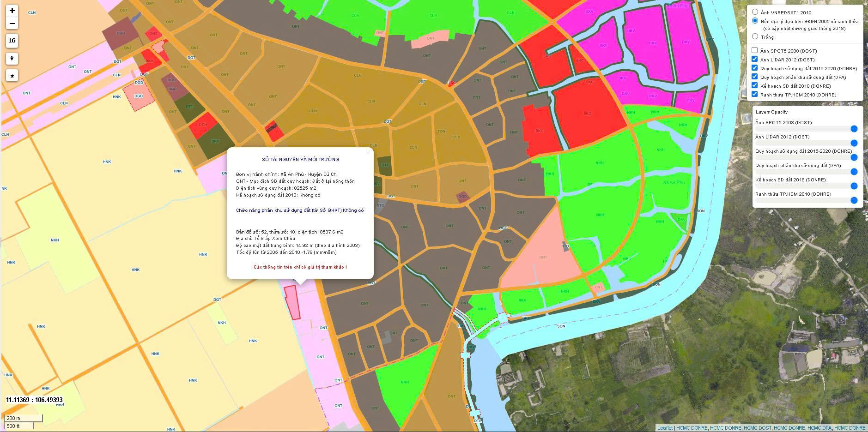This screenshot has height=432, width=868.
Task: Click the Ảnh LIDAR 2012 opacity slider handle
Action: tap(854, 143)
